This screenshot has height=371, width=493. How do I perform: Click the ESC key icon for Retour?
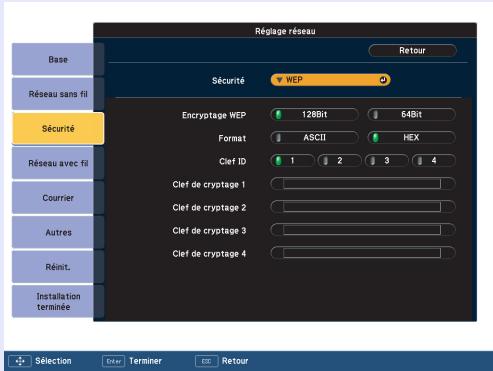[x=207, y=361]
